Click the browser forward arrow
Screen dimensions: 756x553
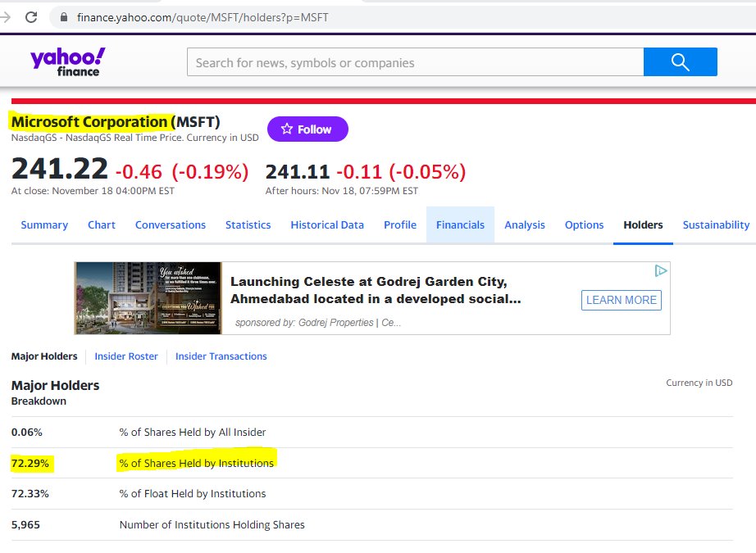5,17
